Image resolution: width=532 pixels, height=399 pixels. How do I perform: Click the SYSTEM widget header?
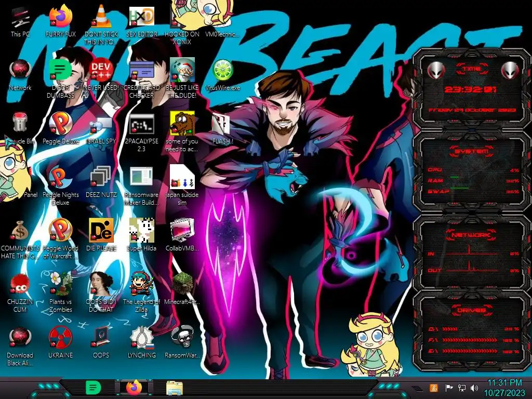[x=472, y=151]
